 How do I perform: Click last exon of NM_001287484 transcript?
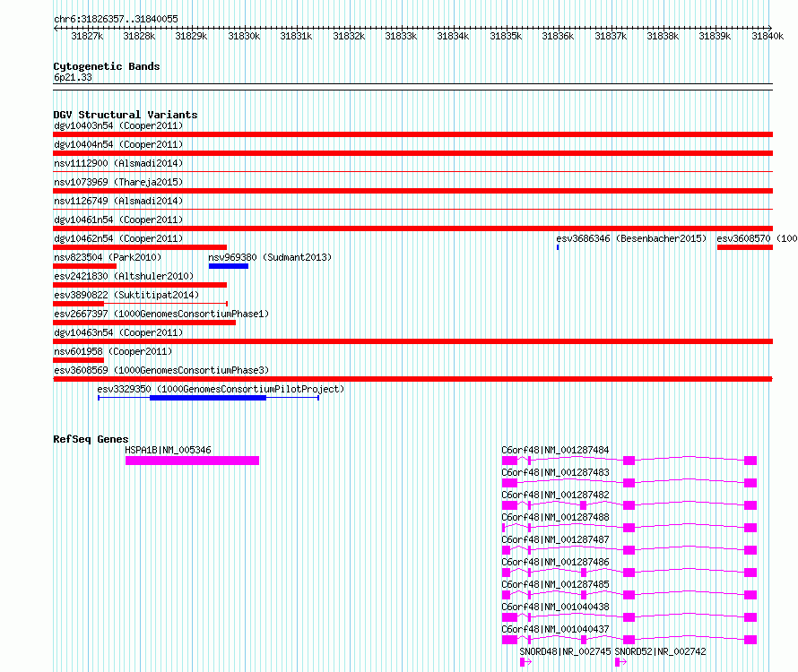coord(750,461)
